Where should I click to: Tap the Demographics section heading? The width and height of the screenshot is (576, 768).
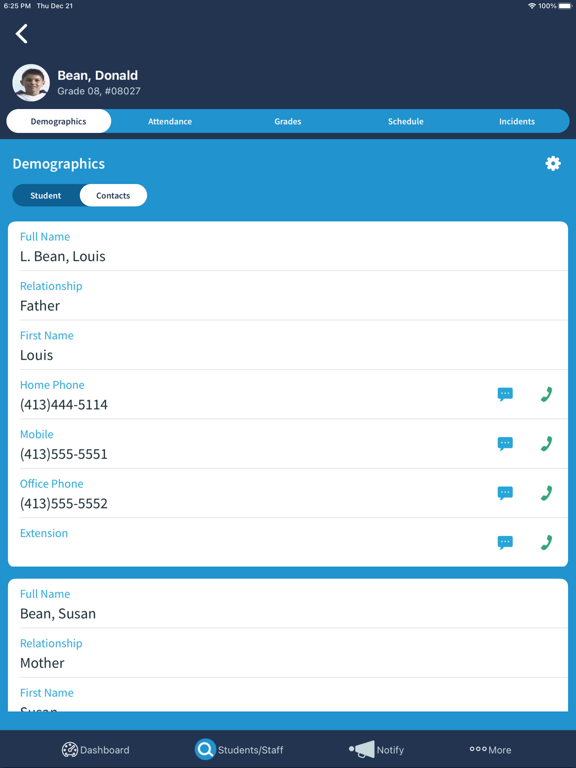pyautogui.click(x=59, y=164)
